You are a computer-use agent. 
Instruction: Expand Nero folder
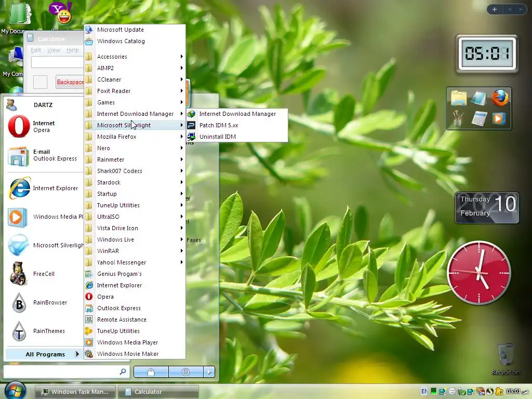point(135,148)
